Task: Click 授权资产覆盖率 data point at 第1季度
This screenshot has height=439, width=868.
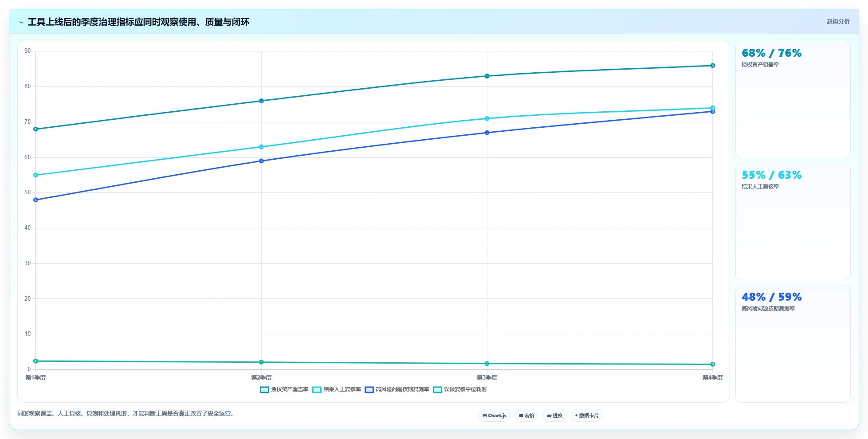Action: 35,129
